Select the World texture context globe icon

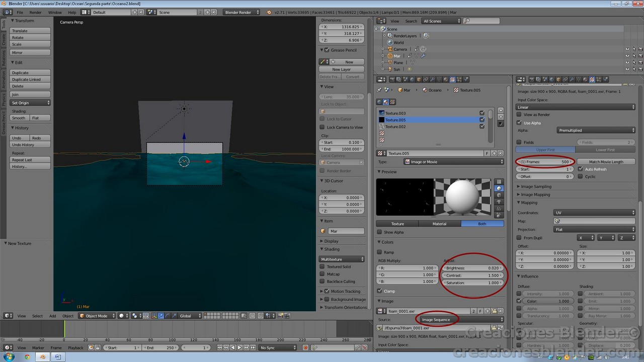[380, 102]
